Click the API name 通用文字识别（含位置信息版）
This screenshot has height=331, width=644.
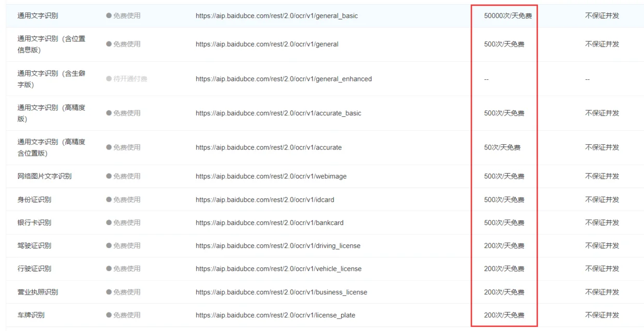coord(51,44)
